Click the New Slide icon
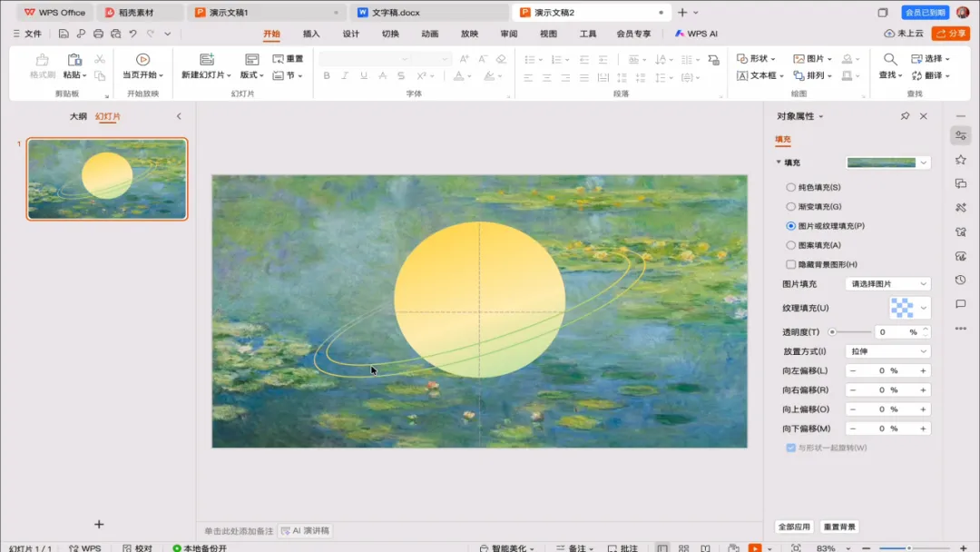Screen dimensions: 980x552 point(207,59)
